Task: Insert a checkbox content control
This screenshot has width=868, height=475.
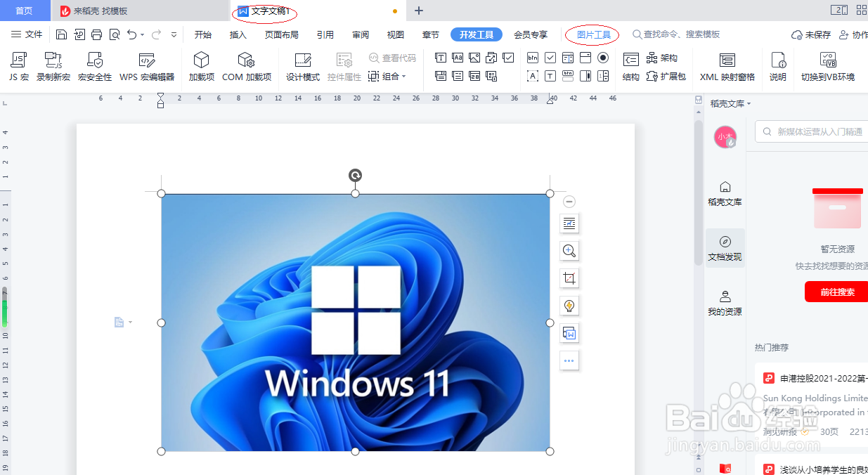Action: click(x=508, y=58)
